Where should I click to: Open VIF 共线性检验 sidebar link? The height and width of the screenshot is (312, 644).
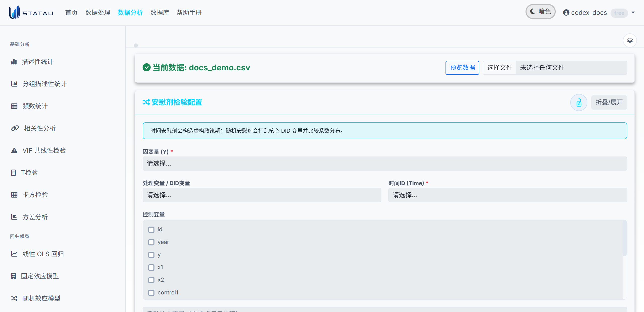(x=44, y=150)
